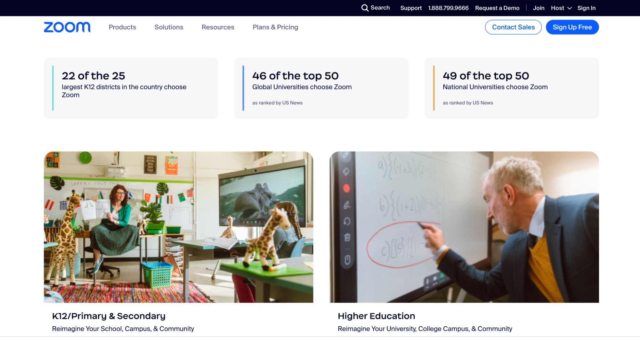Image resolution: width=640 pixels, height=364 pixels.
Task: Click the K12/Primary & Secondary heading
Action: [x=109, y=316]
